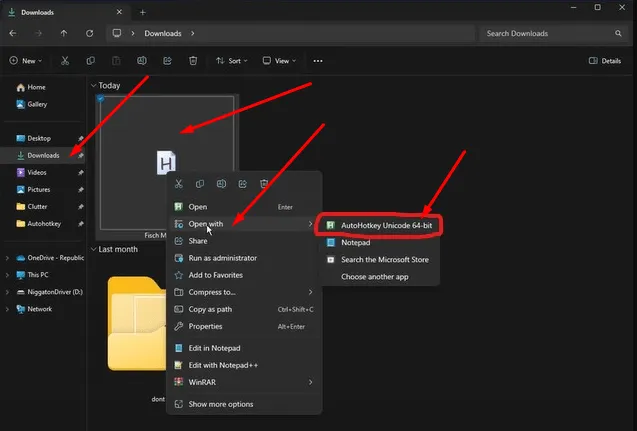Click the Delete trash icon in context menu

coord(264,184)
